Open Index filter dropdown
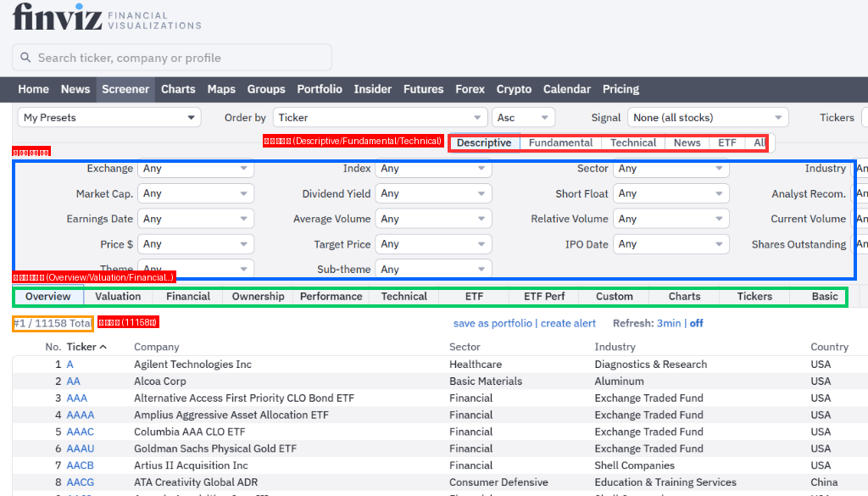Image resolution: width=868 pixels, height=496 pixels. point(433,168)
